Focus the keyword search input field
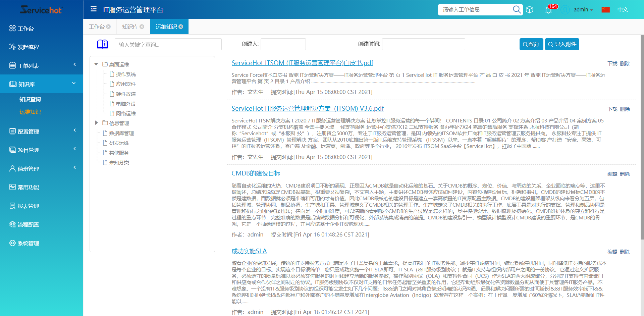This screenshot has width=644, height=316. pyautogui.click(x=168, y=45)
